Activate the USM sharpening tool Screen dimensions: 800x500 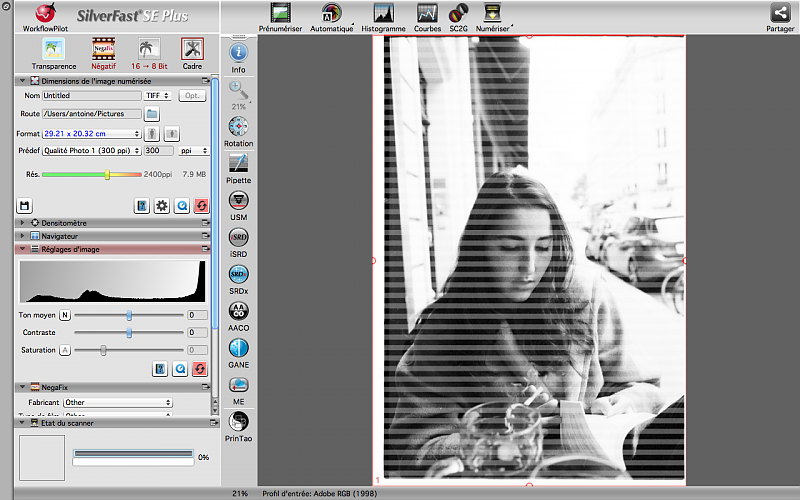pos(238,202)
